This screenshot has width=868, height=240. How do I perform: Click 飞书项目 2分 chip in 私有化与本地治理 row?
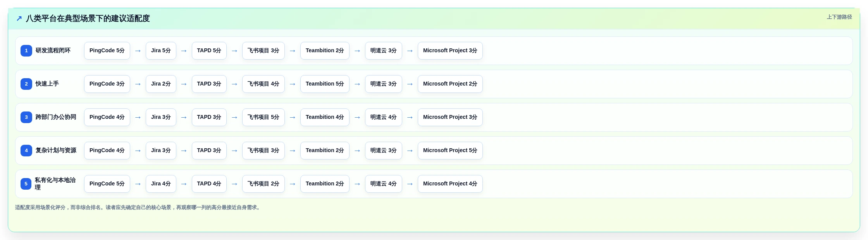point(263,184)
